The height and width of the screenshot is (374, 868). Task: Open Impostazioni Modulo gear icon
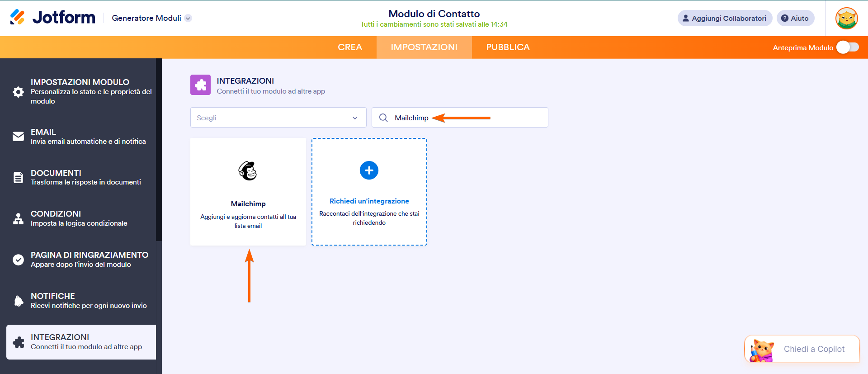tap(18, 92)
